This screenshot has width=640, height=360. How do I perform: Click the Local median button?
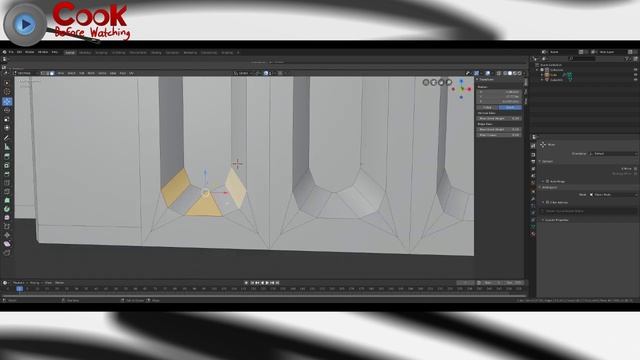(510, 107)
